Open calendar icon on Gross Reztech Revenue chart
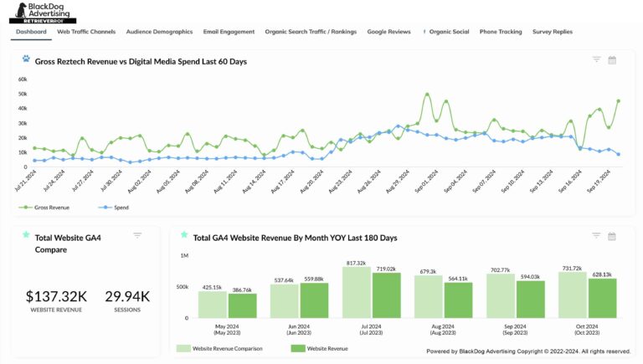This screenshot has width=643, height=364. [612, 60]
